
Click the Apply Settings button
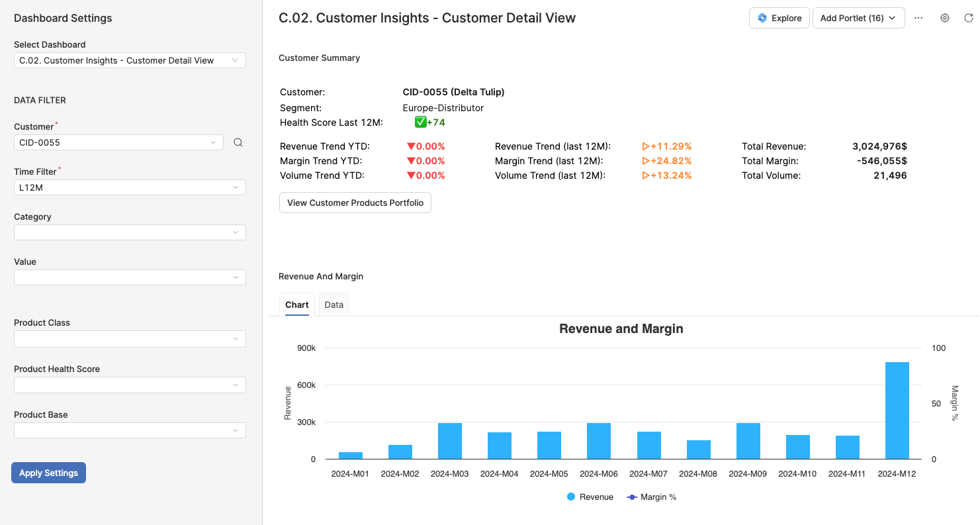pyautogui.click(x=48, y=473)
